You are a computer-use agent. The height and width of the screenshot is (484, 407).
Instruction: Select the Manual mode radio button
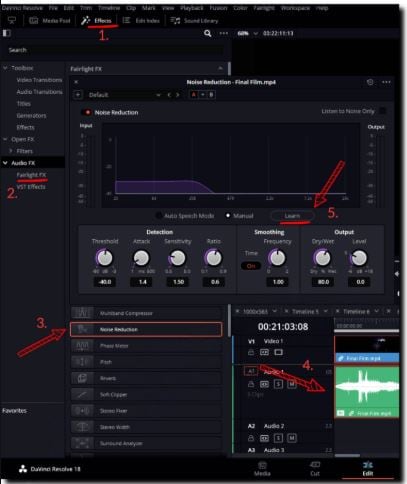pos(228,216)
